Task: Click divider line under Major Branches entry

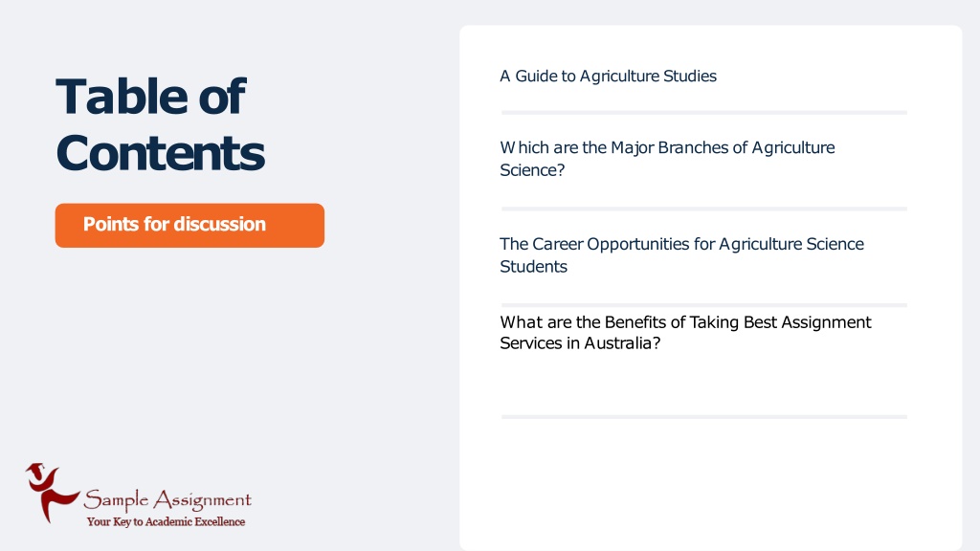Action: (x=703, y=209)
